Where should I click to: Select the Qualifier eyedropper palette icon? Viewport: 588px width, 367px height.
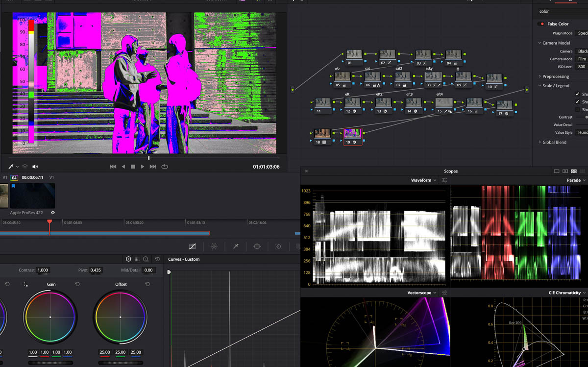coord(236,246)
